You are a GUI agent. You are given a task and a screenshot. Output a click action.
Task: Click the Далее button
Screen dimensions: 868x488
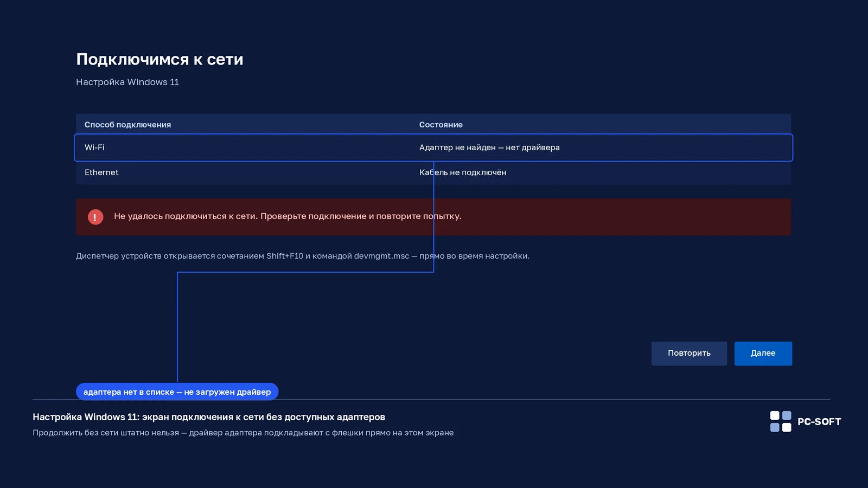coord(763,354)
